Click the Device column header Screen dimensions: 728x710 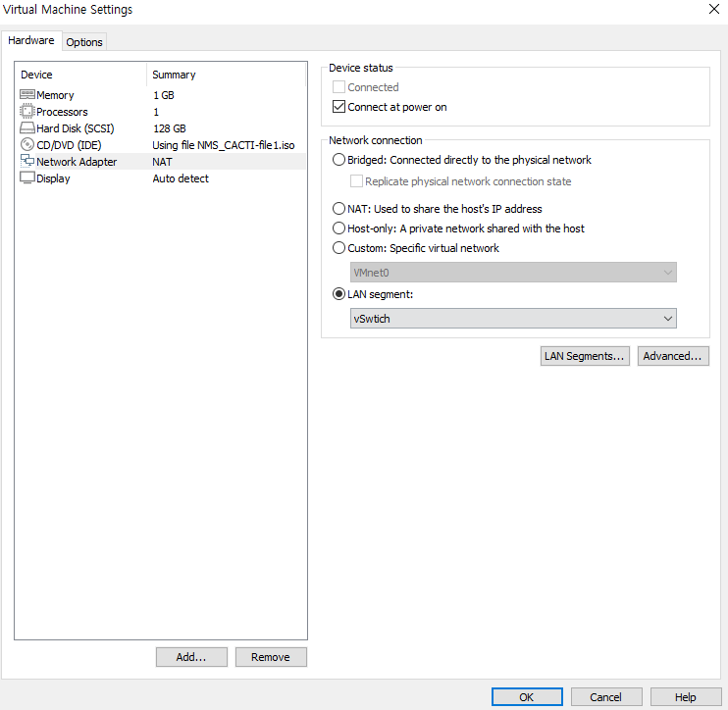pos(36,75)
